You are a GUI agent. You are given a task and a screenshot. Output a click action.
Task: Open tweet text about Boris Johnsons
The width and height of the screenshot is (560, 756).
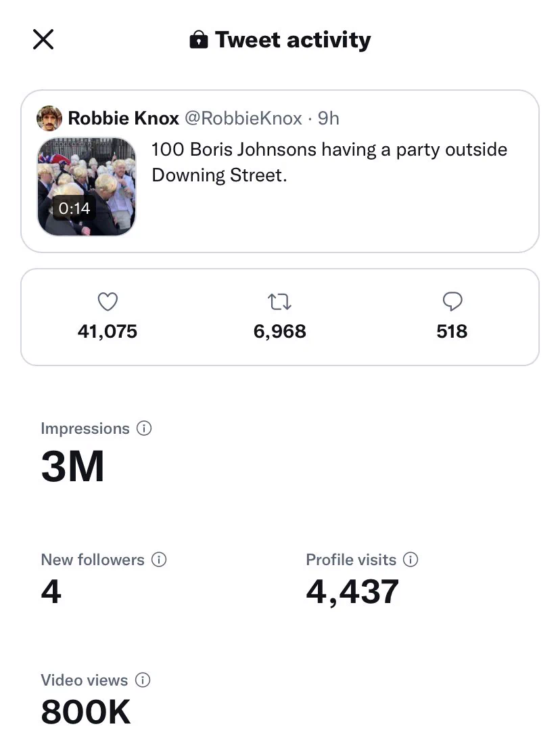click(x=329, y=162)
